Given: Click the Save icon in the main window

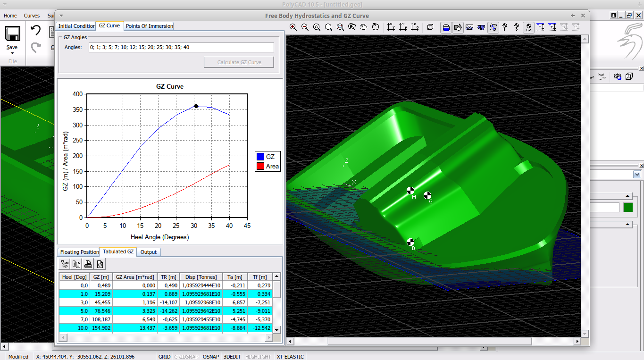Looking at the screenshot, I should point(12,33).
